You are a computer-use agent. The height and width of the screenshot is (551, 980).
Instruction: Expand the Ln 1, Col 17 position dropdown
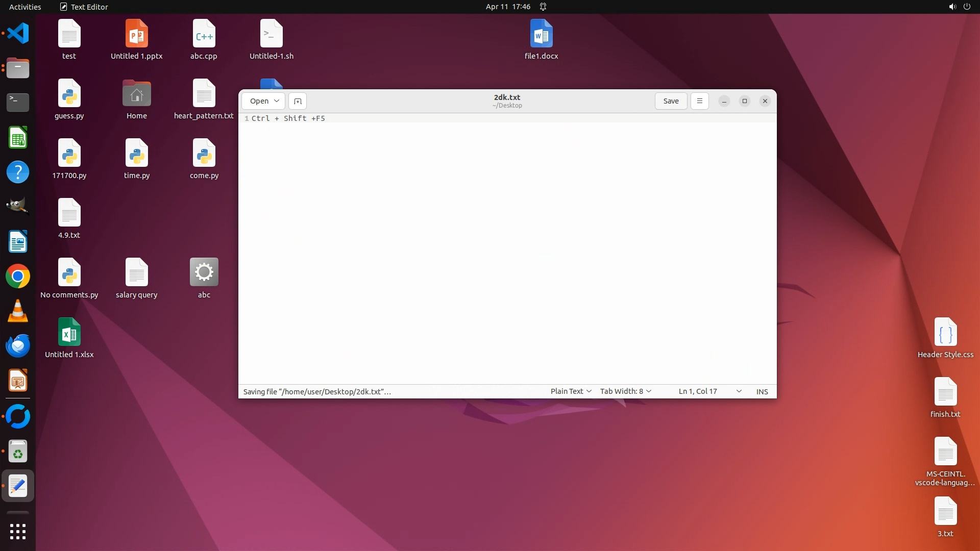tap(738, 391)
